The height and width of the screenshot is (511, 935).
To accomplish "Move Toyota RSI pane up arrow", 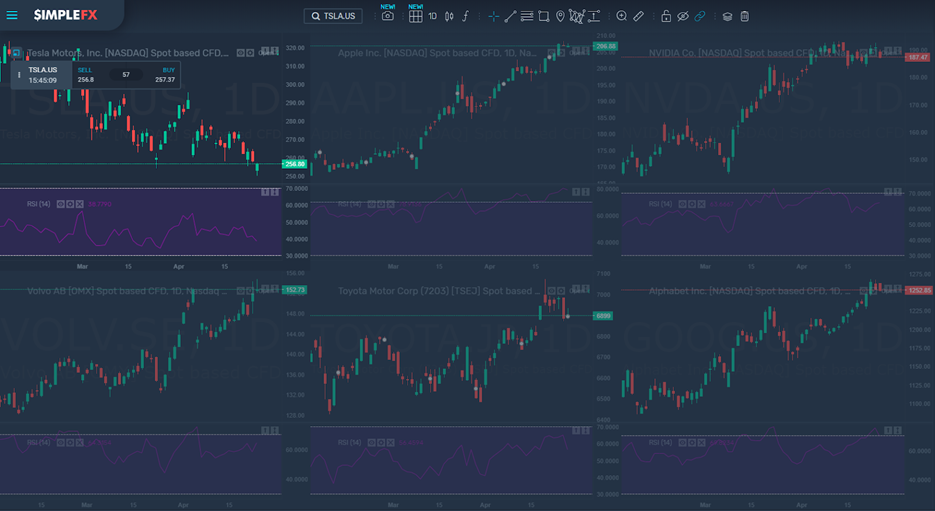I will pyautogui.click(x=576, y=431).
